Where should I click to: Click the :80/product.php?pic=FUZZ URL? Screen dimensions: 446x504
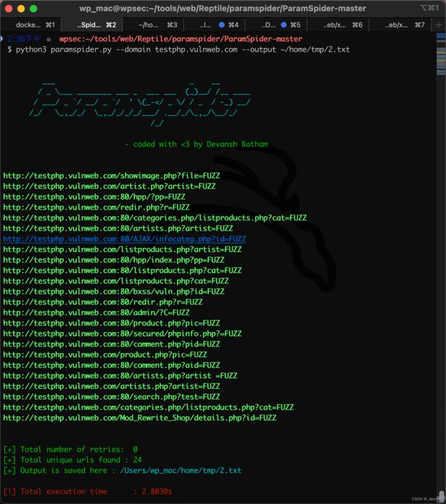112,323
